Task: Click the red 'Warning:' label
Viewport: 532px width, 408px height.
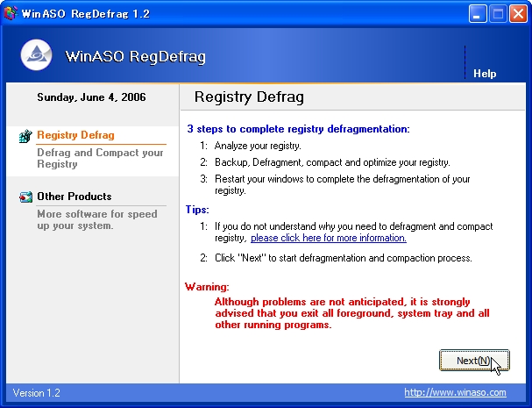Action: coord(207,287)
